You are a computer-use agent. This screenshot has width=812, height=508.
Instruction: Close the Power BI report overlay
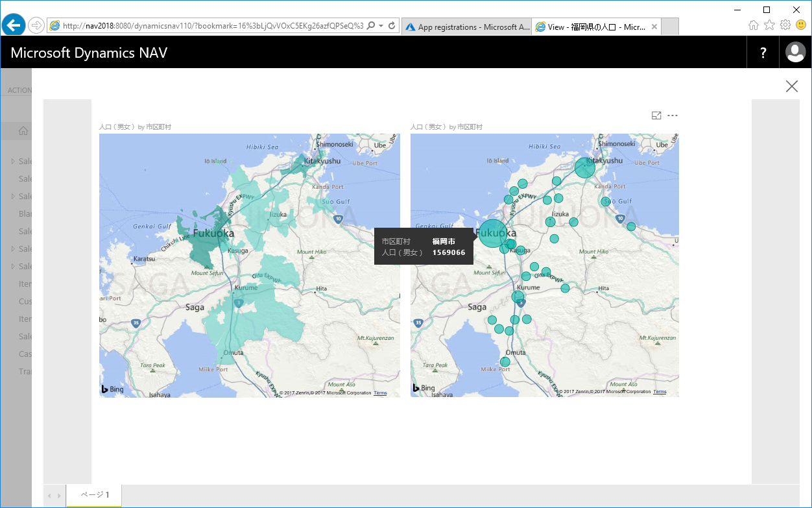[x=791, y=86]
